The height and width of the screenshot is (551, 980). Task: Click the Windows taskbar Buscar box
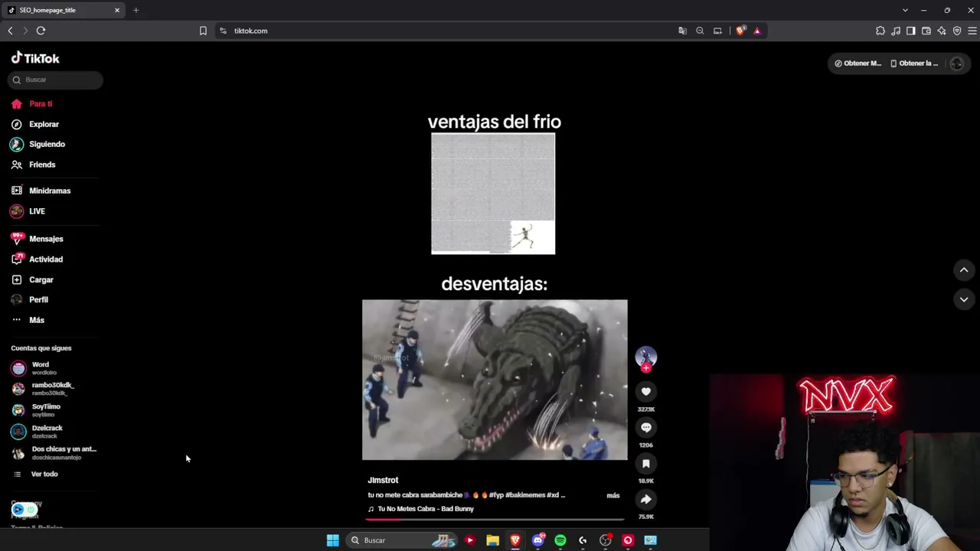click(x=403, y=540)
